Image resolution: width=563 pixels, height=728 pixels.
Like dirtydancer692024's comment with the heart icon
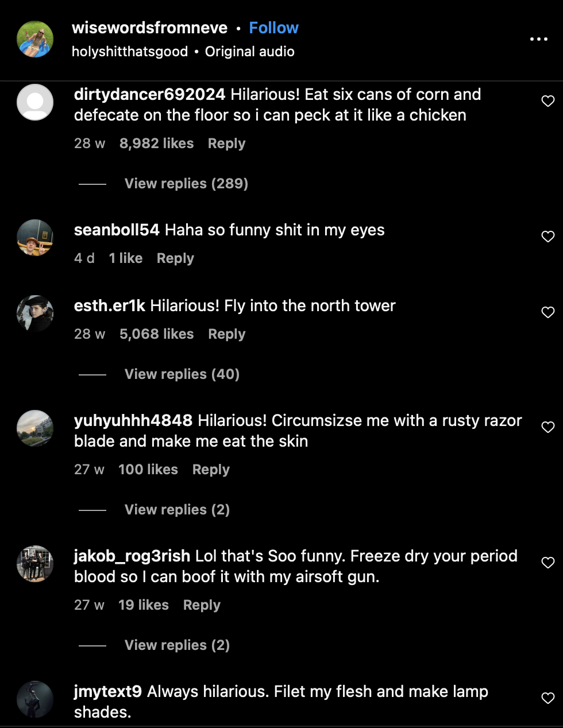547,100
